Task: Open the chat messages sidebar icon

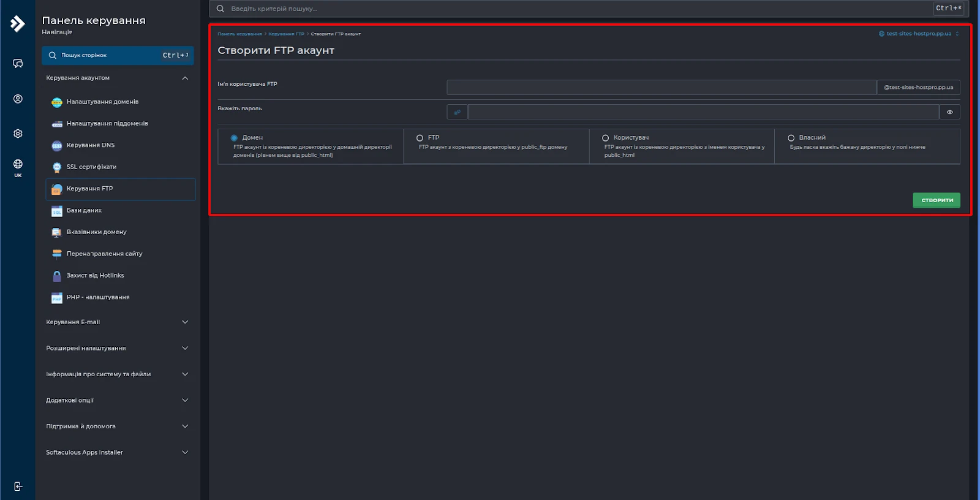Action: [18, 64]
